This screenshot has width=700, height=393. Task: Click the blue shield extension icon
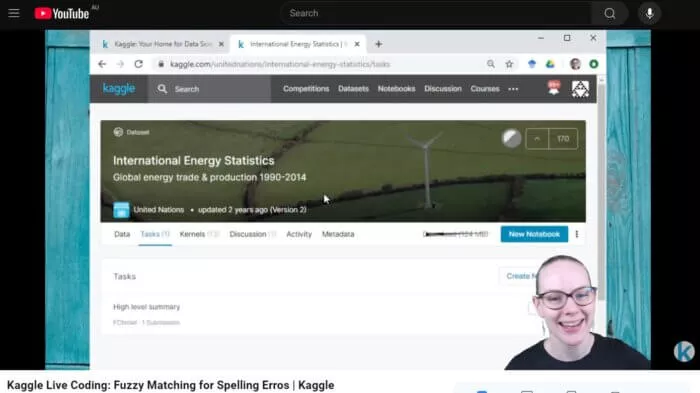tap(531, 64)
